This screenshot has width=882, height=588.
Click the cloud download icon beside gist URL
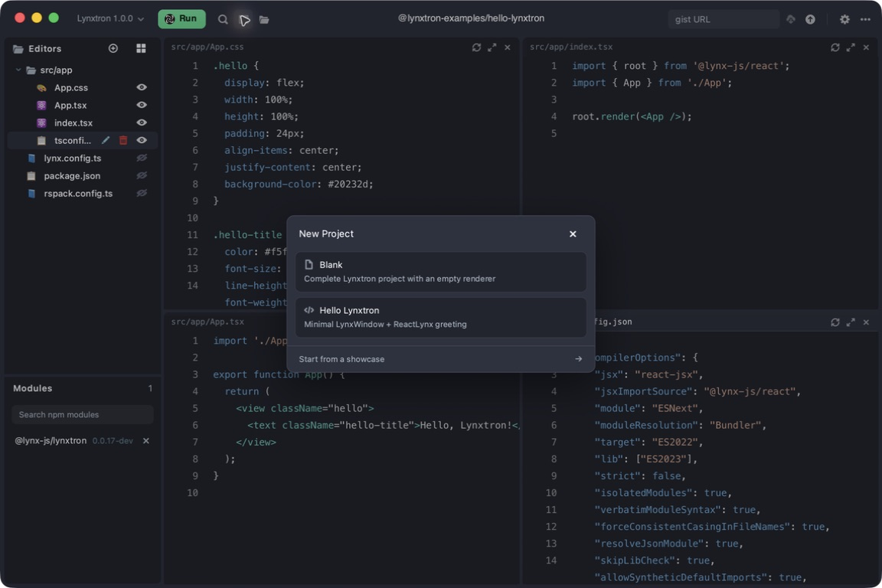click(791, 19)
